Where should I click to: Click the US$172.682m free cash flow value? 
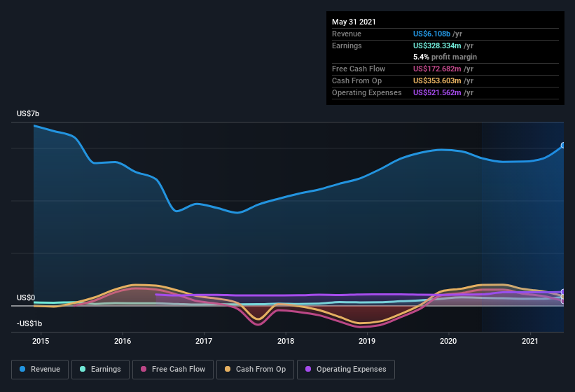437,69
